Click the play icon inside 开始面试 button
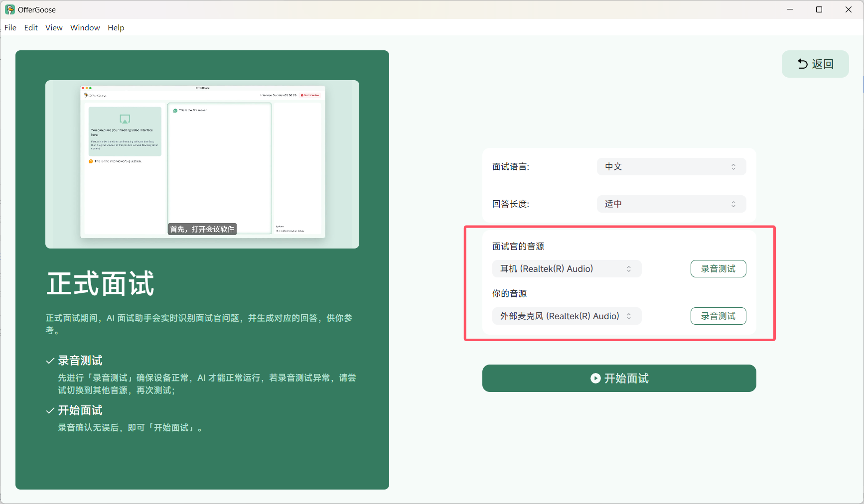Screen dimensions: 864x504 tap(595, 378)
